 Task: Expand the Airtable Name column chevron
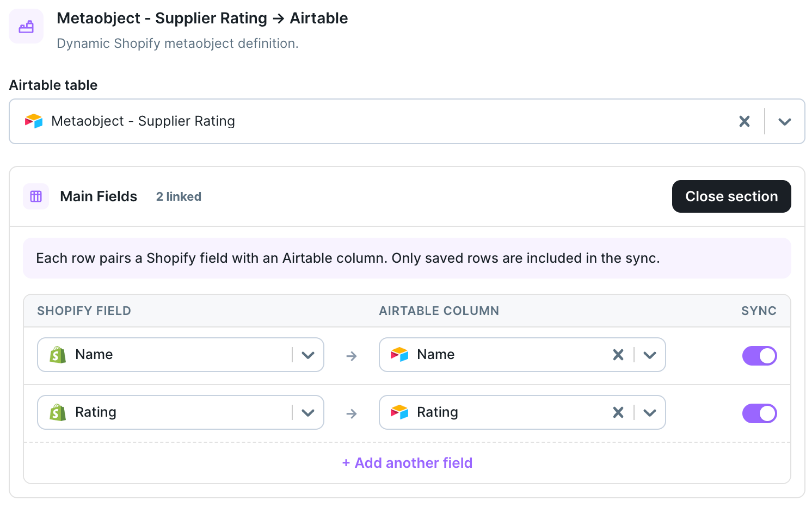pos(650,355)
